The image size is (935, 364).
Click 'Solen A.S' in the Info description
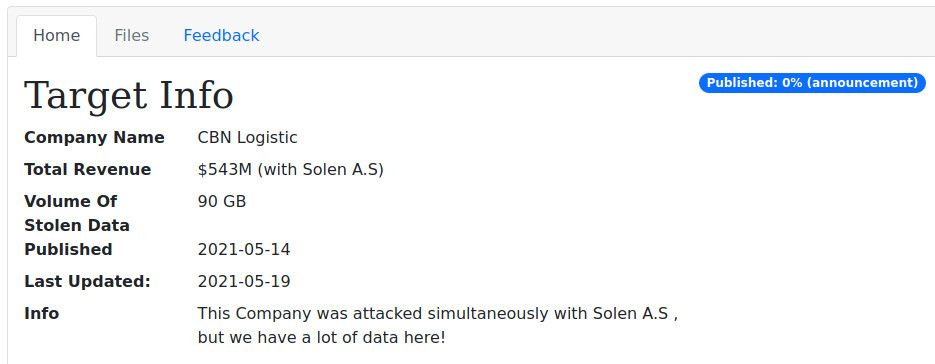[x=630, y=313]
